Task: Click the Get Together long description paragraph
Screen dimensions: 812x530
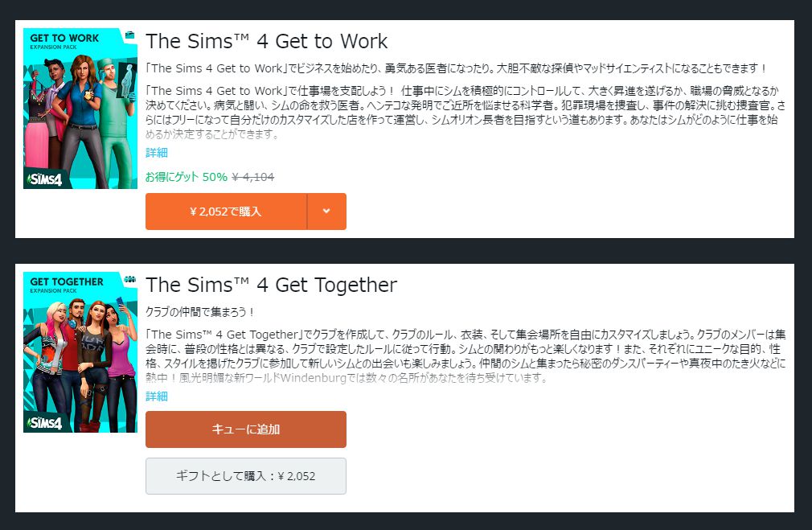Action: point(466,355)
